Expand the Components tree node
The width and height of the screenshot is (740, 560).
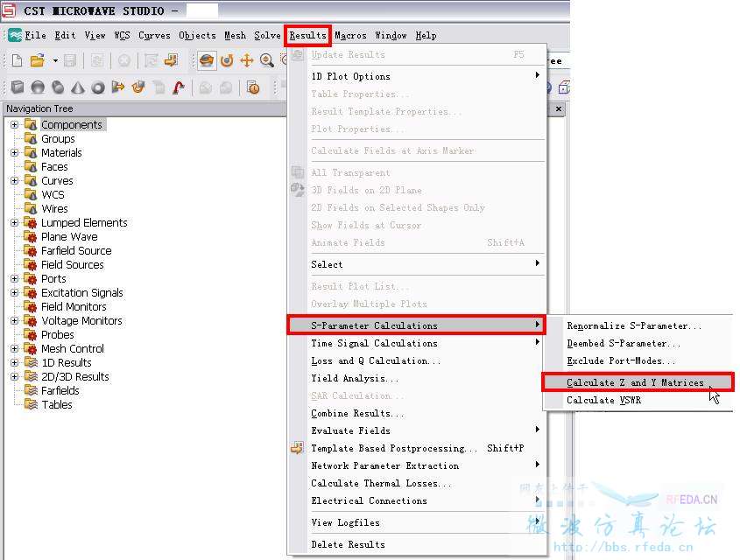tap(15, 125)
